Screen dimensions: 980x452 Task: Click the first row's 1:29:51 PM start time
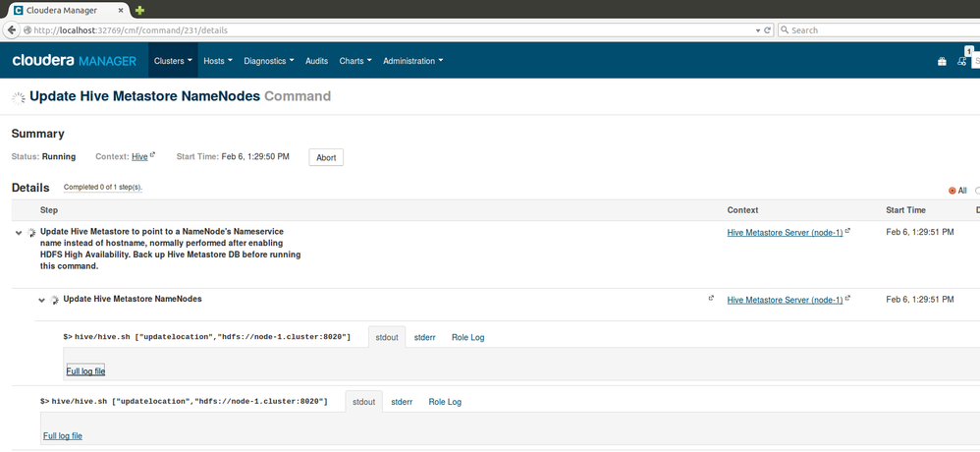920,233
